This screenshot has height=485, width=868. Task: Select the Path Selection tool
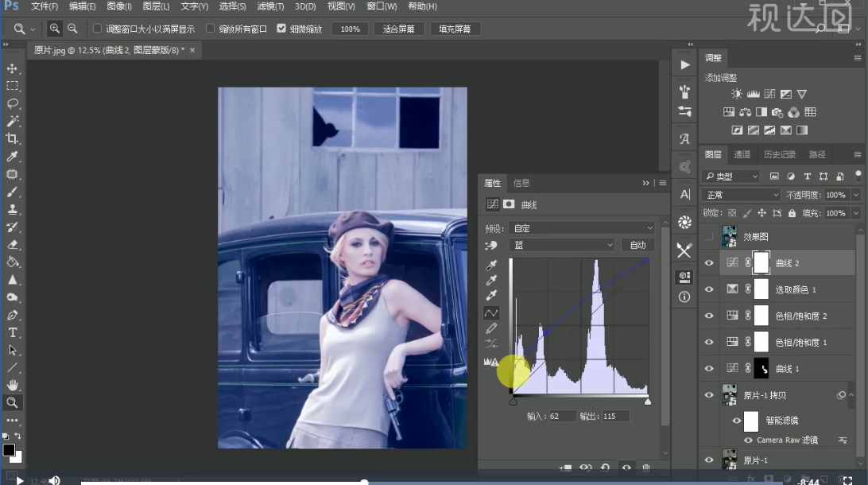[x=12, y=351]
